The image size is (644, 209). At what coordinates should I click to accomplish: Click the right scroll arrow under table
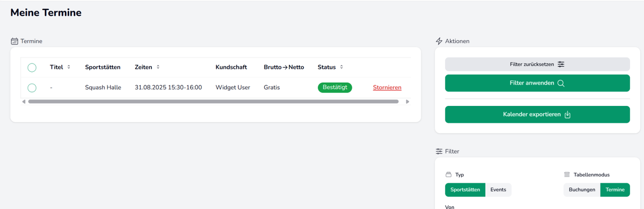(x=407, y=101)
